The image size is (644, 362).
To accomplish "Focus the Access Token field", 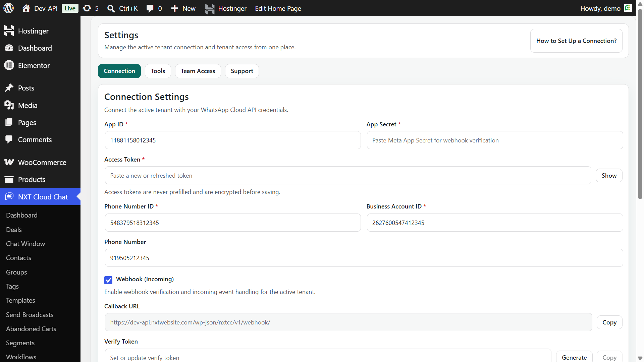I will coord(348,175).
